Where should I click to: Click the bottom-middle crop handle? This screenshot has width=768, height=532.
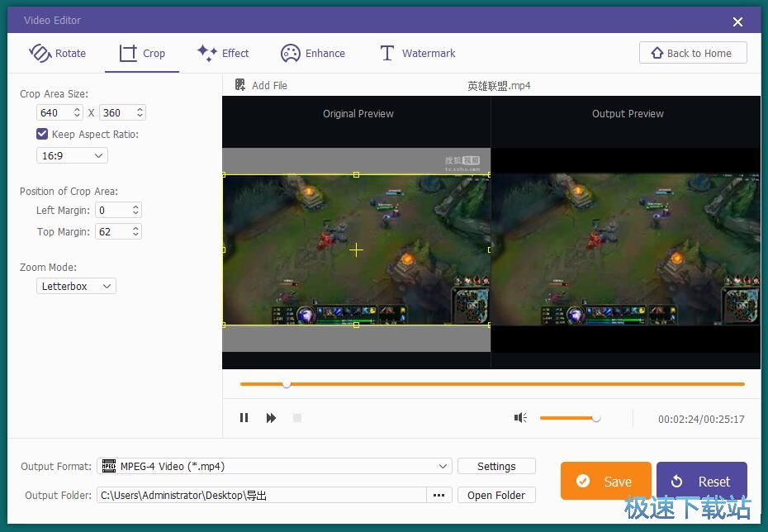pos(356,325)
